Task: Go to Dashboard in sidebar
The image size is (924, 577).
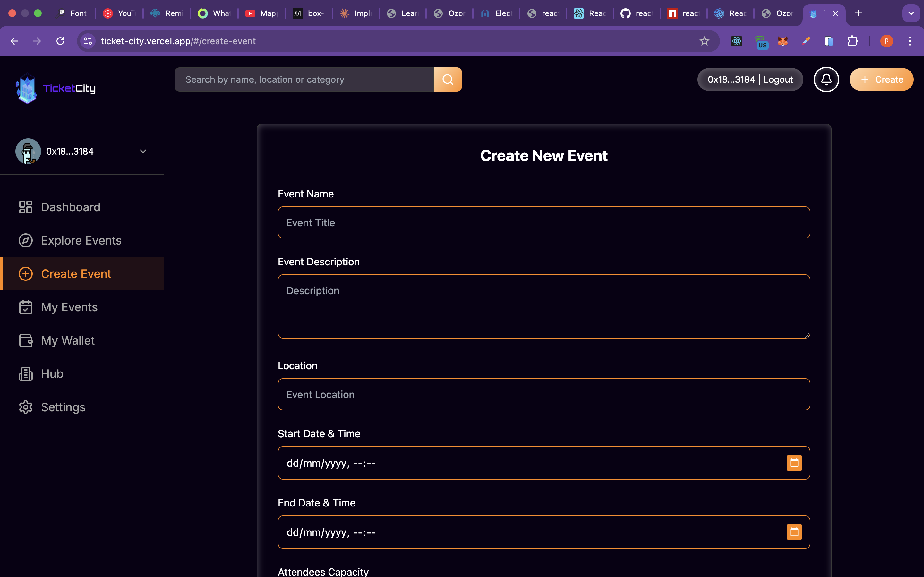Action: 71,207
